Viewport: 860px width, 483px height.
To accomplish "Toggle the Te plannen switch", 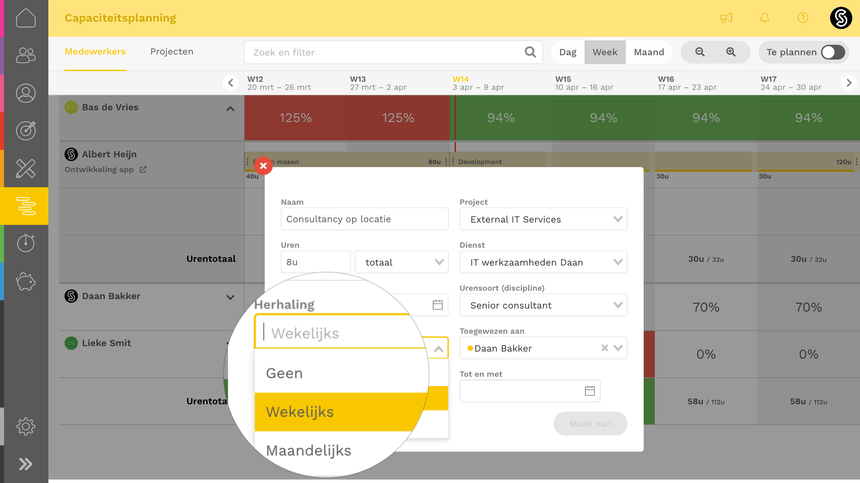I will point(833,52).
